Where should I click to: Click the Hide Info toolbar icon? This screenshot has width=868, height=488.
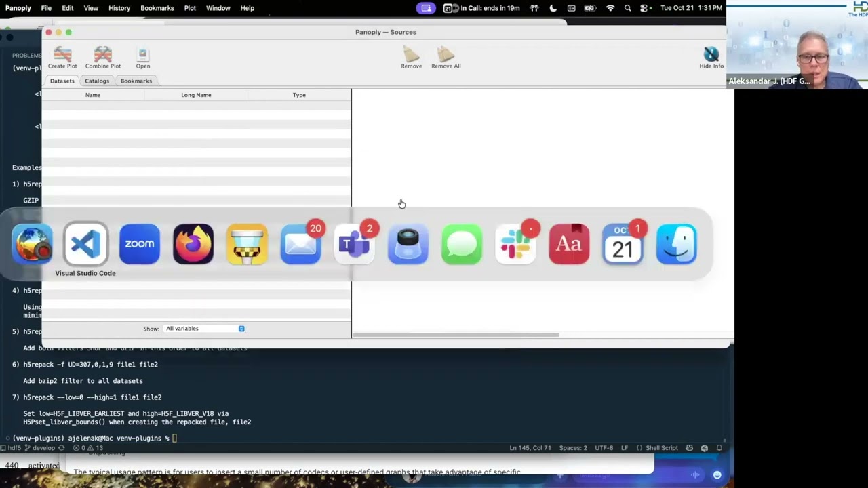pyautogui.click(x=711, y=57)
